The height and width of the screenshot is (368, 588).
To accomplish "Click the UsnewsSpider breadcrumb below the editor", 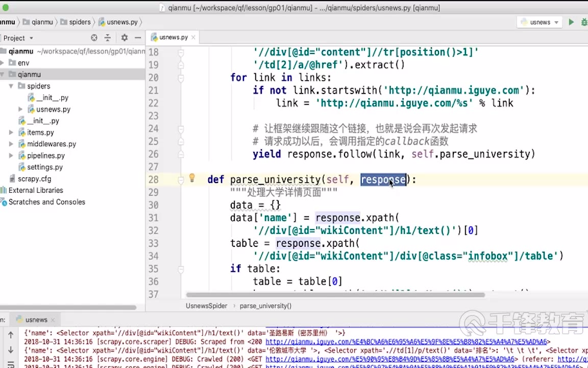I will coord(206,306).
